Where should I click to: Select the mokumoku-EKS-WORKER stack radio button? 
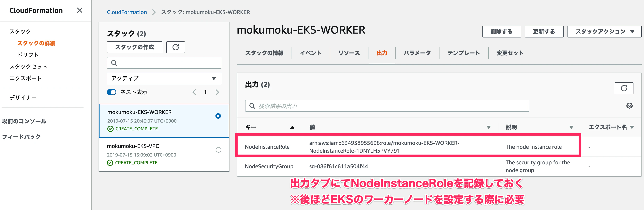tap(218, 116)
